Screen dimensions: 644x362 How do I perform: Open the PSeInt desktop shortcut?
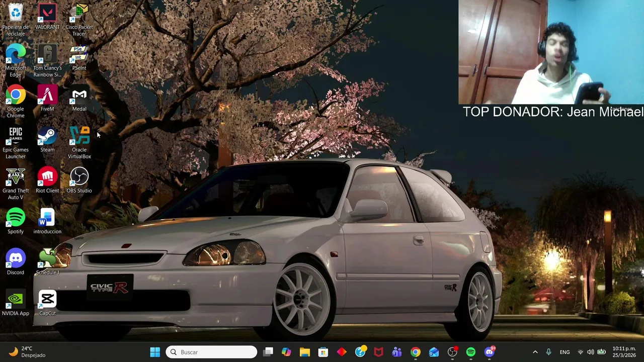pos(79,58)
